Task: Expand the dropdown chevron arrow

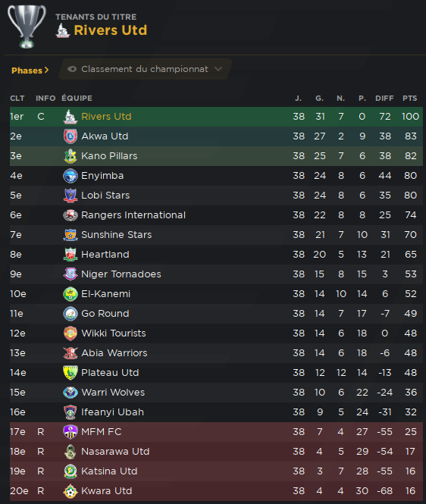Action: click(218, 69)
